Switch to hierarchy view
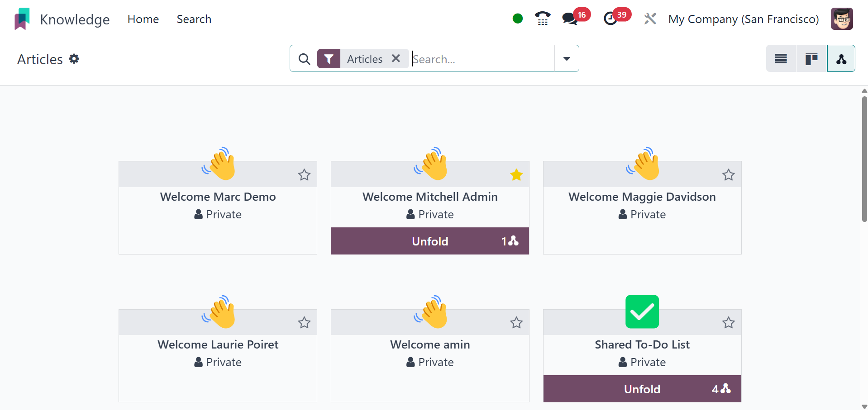Screen dimensions: 868x410 coord(841,59)
